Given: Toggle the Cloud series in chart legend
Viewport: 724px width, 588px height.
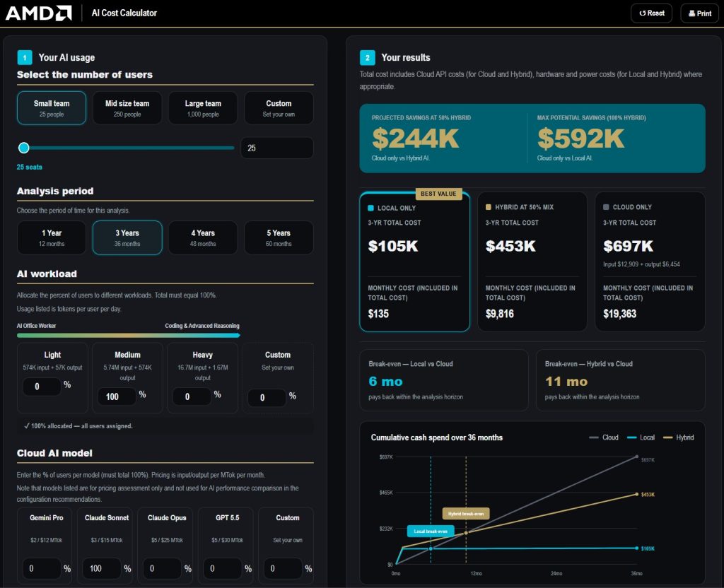Looking at the screenshot, I should (604, 437).
